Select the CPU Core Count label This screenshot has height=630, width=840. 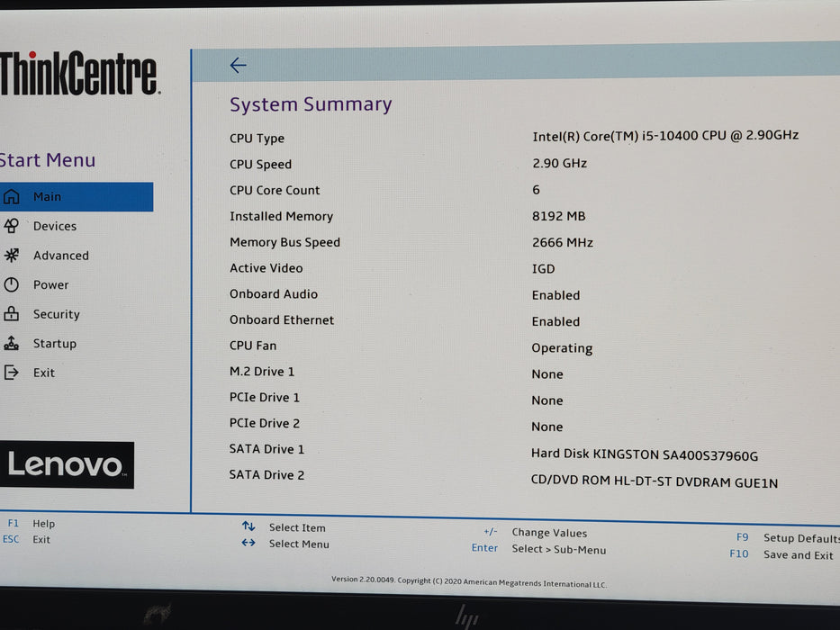pos(275,190)
